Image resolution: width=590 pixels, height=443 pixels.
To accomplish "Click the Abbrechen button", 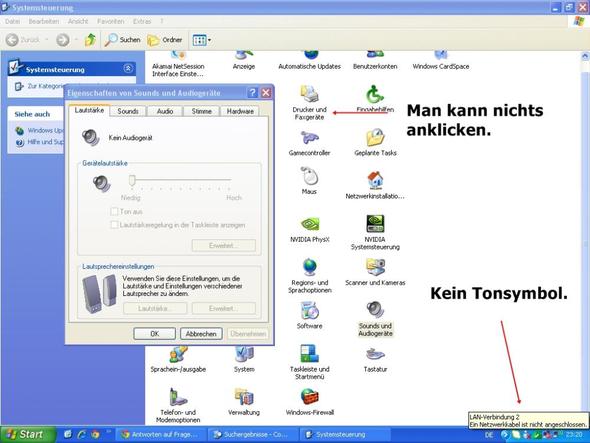I will coord(201,334).
